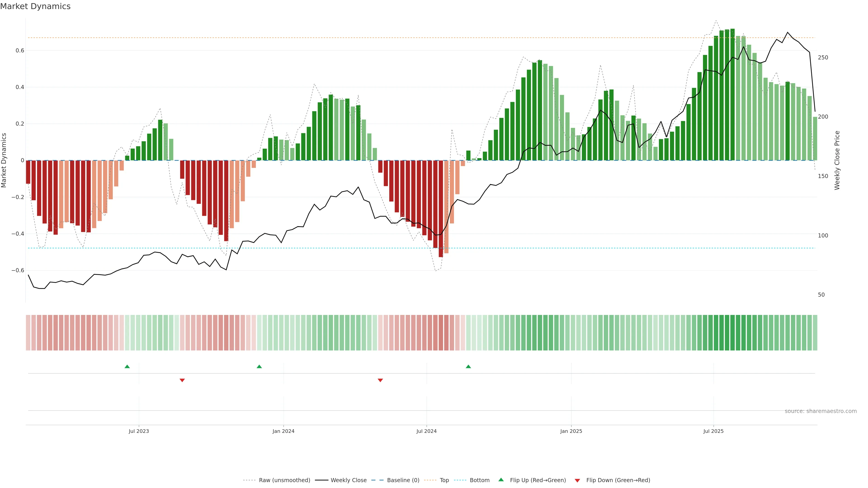Click the second green flip-up marker near Jan 2024
This screenshot has height=488, width=868.
[x=259, y=366]
